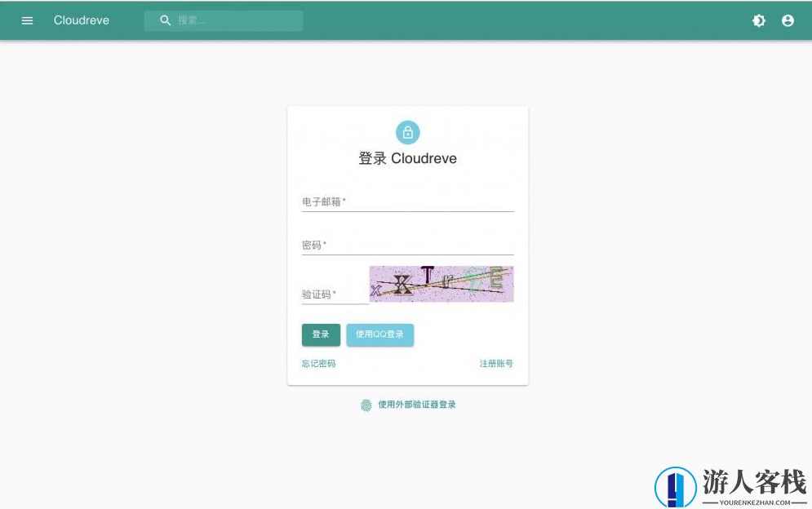Click the search magnifier icon
Viewport: 812px width, 509px height.
pyautogui.click(x=166, y=20)
